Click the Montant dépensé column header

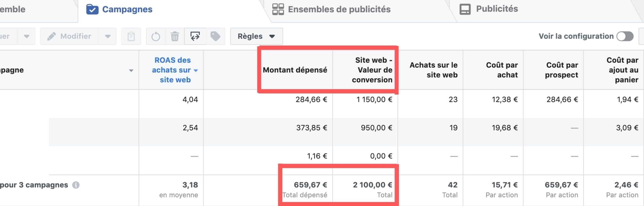(295, 70)
